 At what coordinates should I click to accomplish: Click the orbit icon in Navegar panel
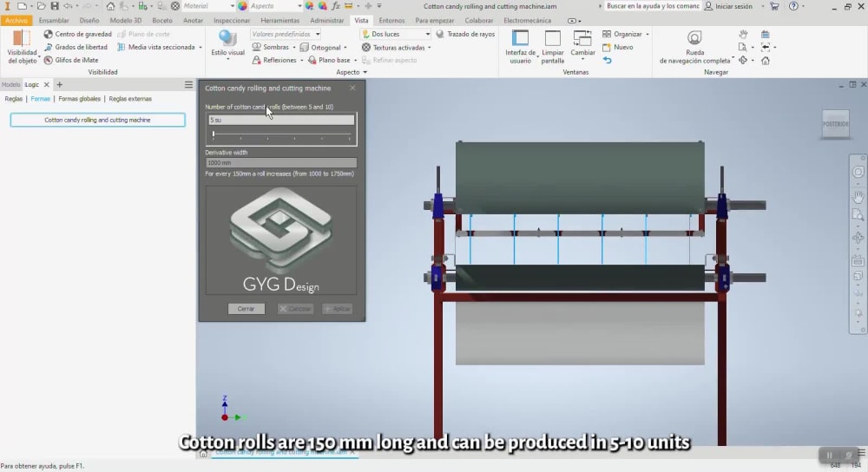(743, 61)
